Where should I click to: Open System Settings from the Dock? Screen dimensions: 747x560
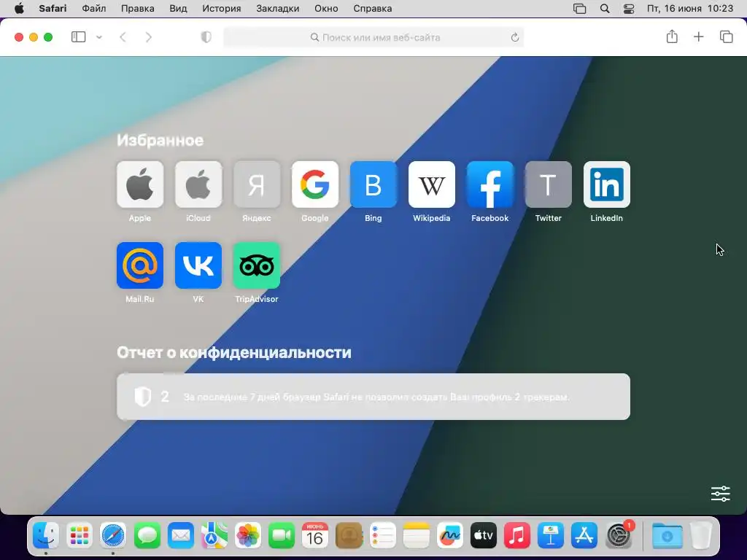pos(619,536)
